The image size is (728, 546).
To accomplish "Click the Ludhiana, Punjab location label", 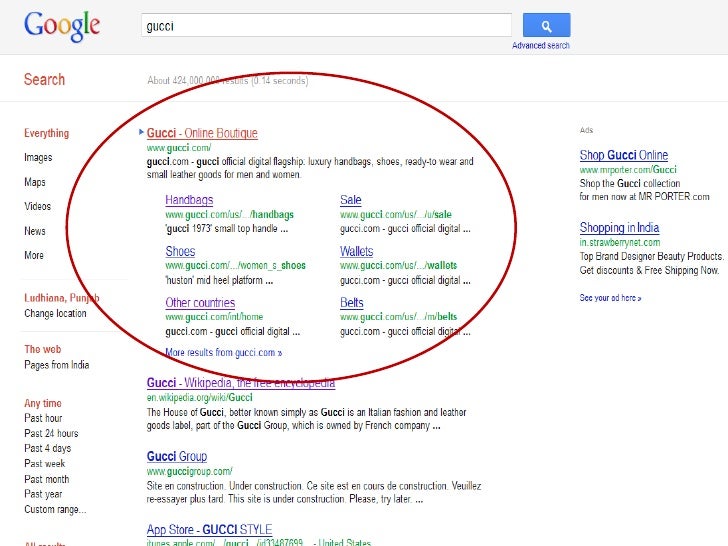I will pyautogui.click(x=61, y=298).
